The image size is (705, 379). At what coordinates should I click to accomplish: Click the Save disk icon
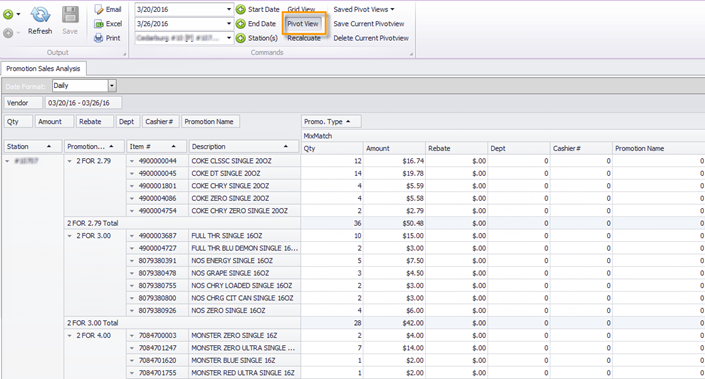70,15
